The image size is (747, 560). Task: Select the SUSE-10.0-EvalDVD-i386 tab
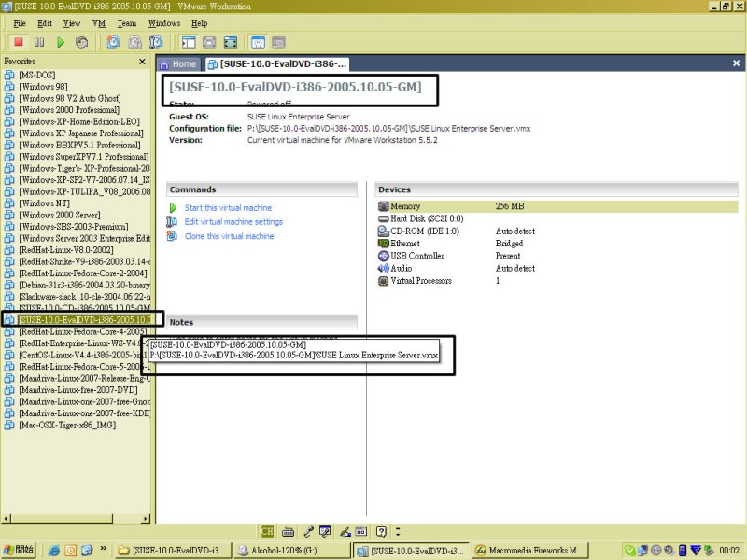click(x=277, y=63)
